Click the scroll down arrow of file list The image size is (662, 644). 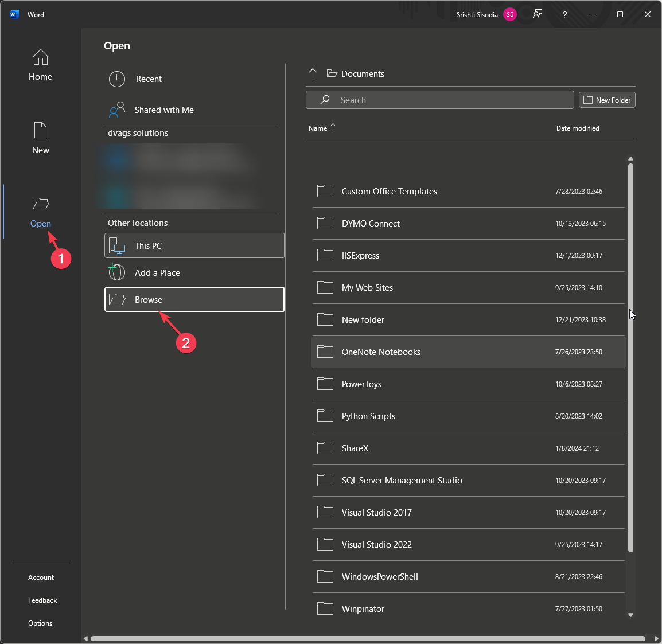[x=630, y=615]
